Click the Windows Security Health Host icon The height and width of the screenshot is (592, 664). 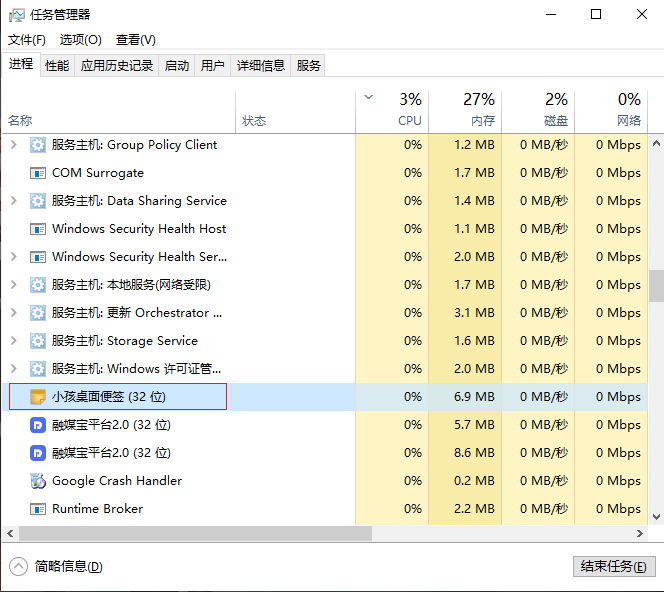coord(38,229)
